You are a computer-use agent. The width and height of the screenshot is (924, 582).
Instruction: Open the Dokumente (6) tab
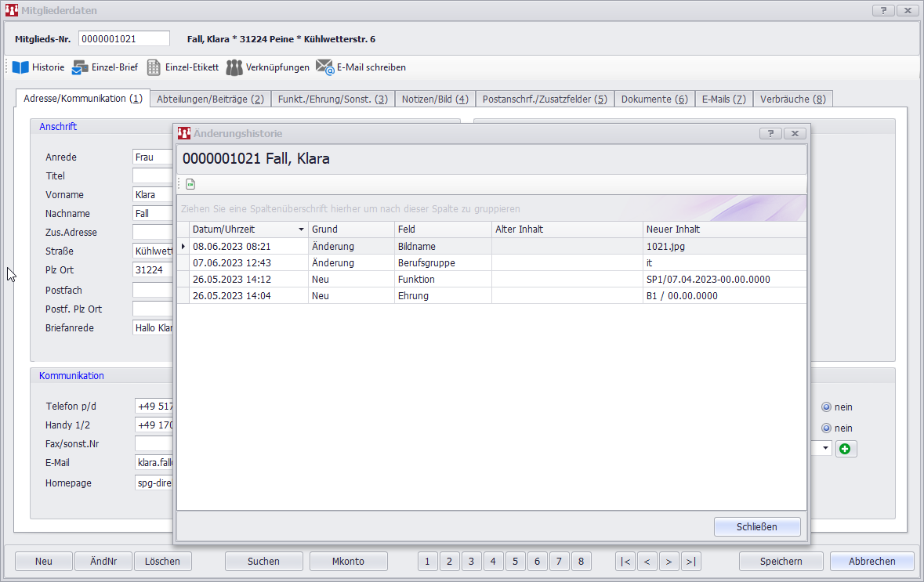(x=654, y=99)
